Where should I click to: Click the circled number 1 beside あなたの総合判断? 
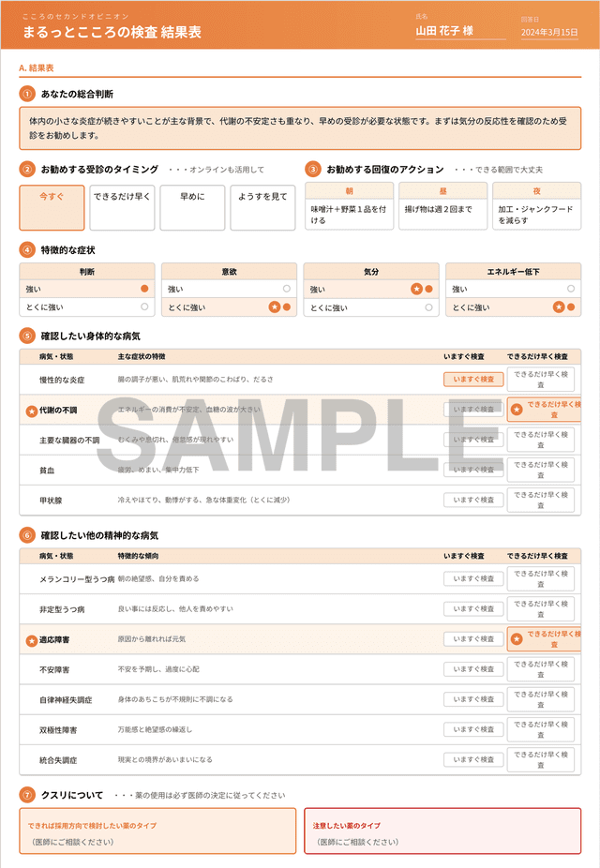[27, 94]
